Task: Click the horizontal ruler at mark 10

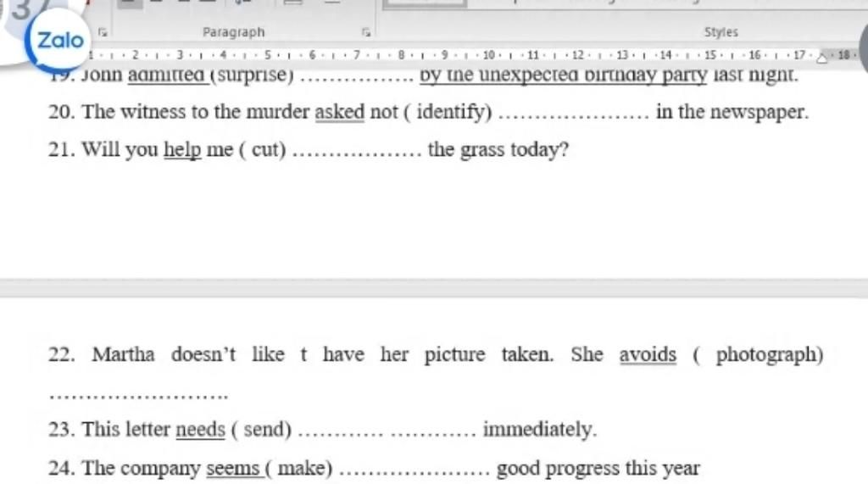Action: click(488, 55)
